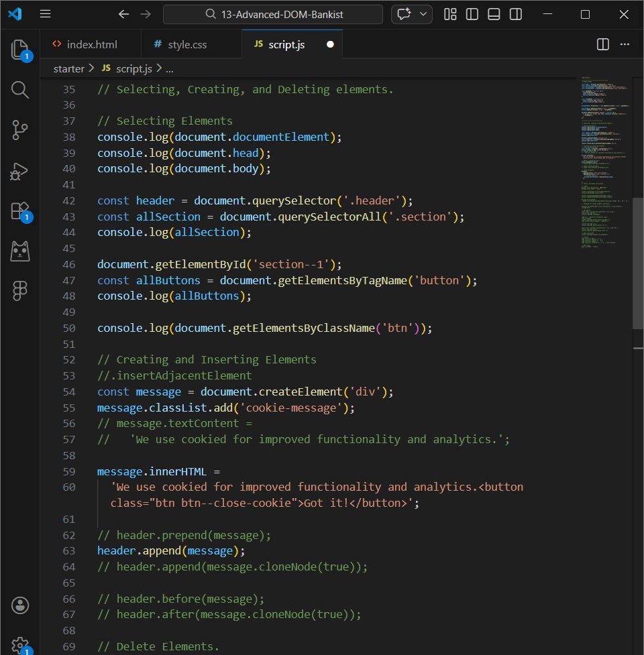Open the editor More Actions menu
The height and width of the screenshot is (655, 644).
click(625, 44)
